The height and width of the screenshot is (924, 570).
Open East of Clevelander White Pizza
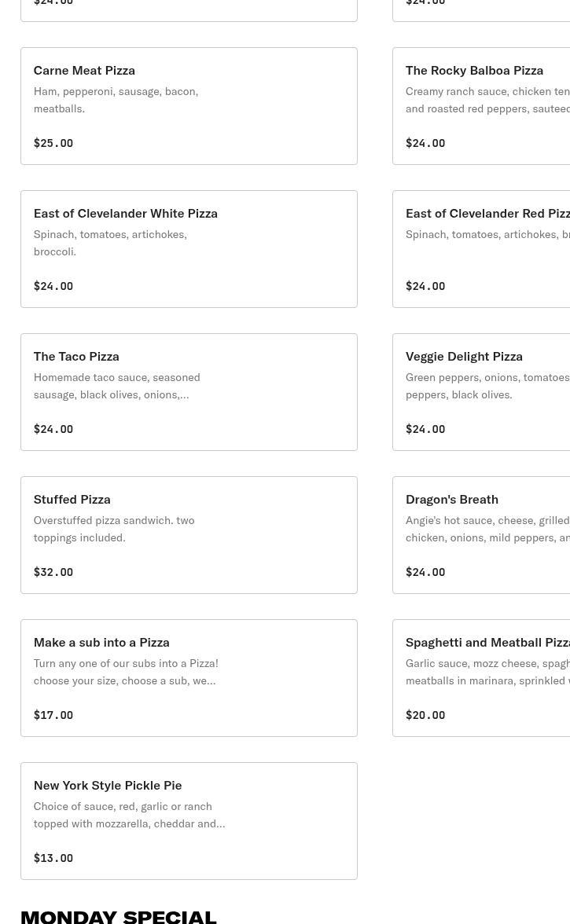189,249
